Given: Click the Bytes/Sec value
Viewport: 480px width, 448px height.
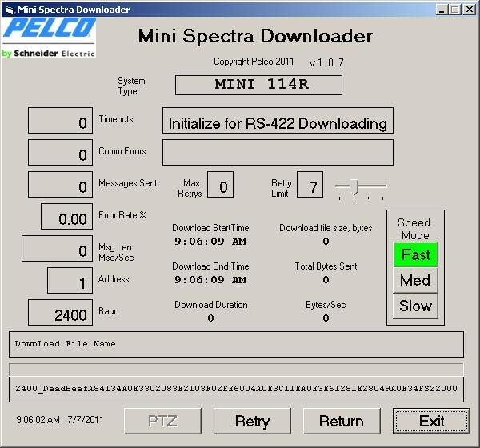Looking at the screenshot, I should point(326,318).
